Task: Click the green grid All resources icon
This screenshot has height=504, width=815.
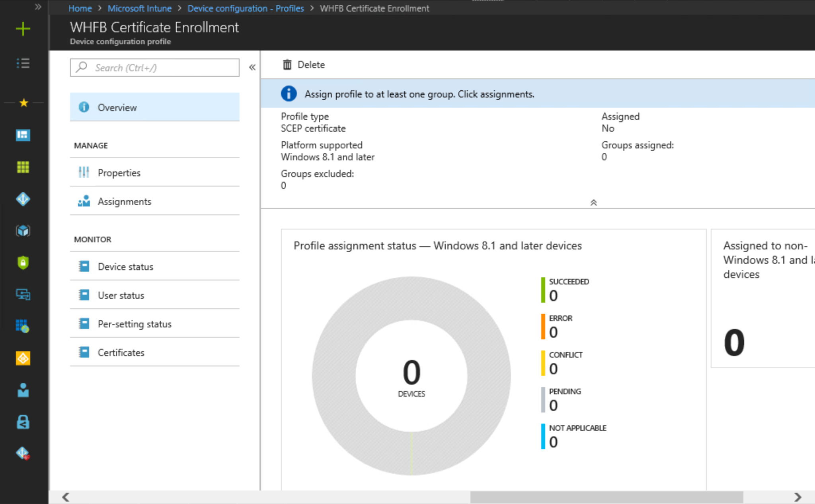Action: click(23, 167)
